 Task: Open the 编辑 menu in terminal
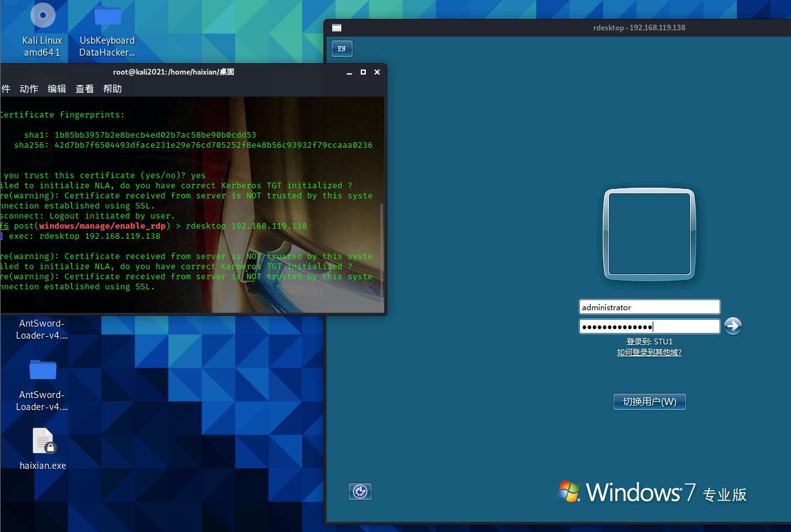click(57, 89)
